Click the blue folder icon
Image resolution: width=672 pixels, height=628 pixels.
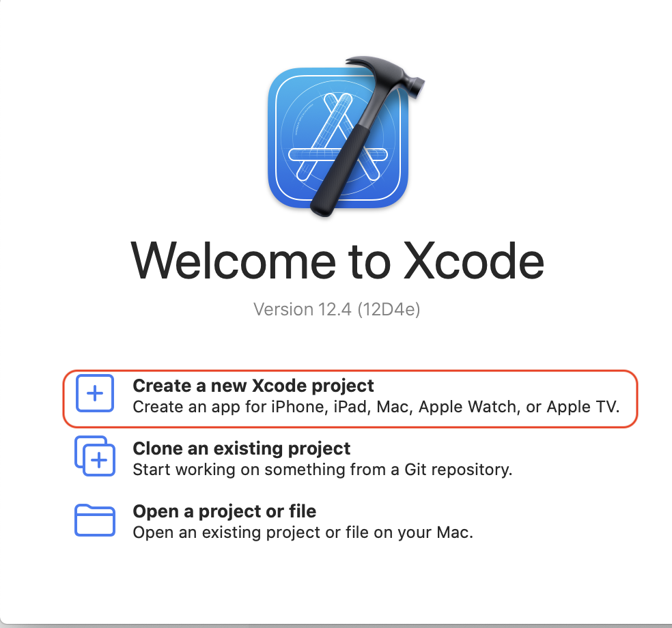tap(95, 520)
